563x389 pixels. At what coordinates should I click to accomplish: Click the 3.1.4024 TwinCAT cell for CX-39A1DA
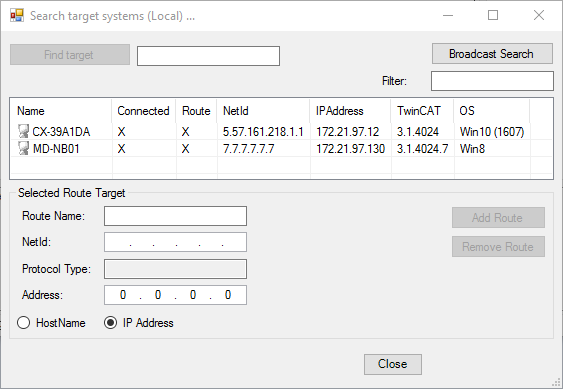coord(418,132)
